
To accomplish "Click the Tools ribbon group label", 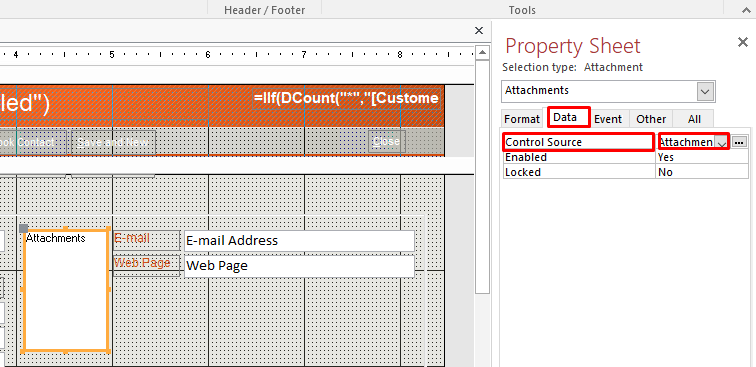I will tap(522, 10).
